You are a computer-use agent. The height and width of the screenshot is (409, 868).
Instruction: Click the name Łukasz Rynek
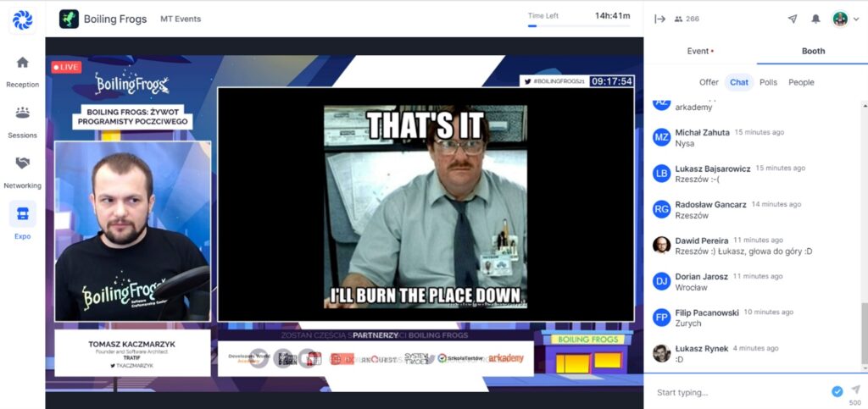[701, 348]
